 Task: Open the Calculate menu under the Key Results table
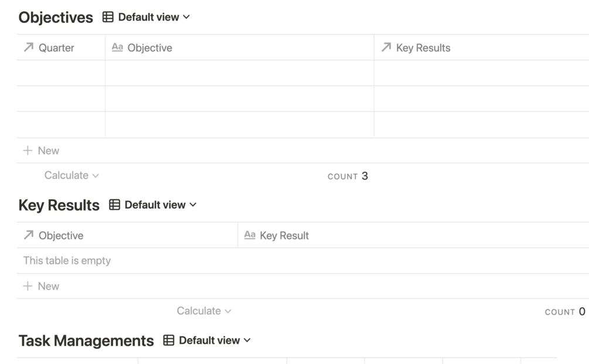pyautogui.click(x=204, y=311)
